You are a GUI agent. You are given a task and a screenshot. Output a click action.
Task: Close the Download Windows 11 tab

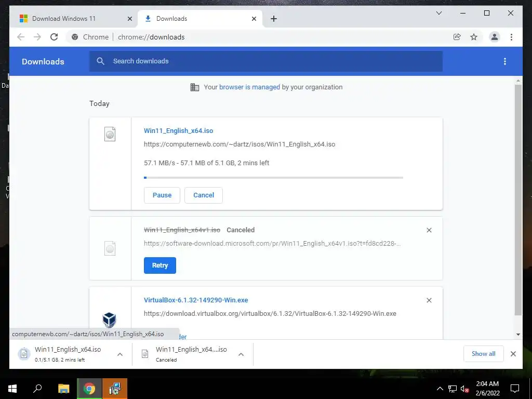point(129,19)
